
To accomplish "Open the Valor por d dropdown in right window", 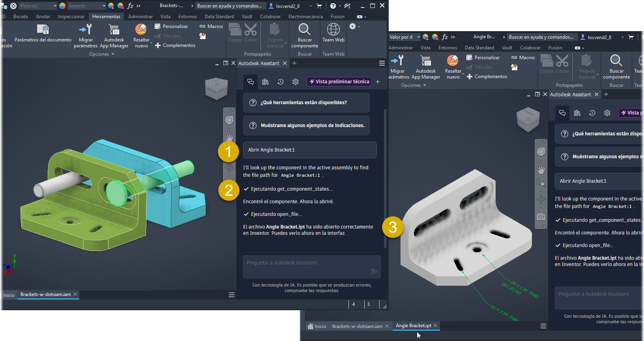I will (404, 37).
